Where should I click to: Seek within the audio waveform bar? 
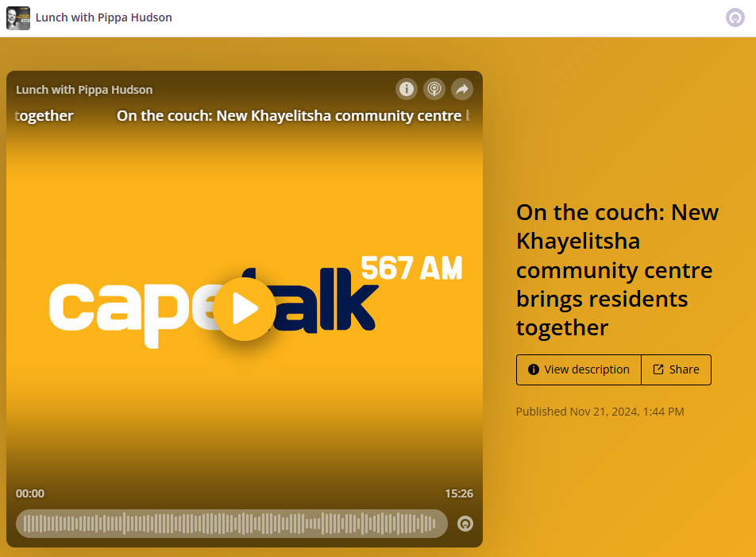[230, 524]
